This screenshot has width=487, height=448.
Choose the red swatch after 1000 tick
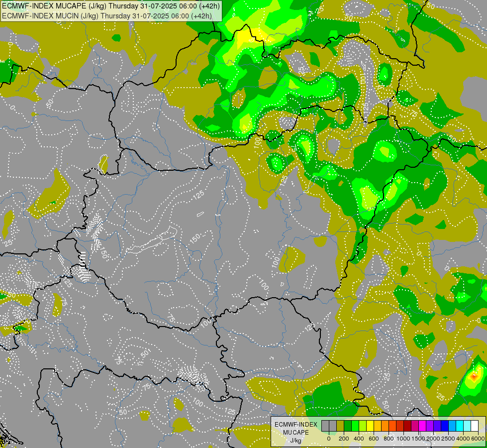coord(400,426)
